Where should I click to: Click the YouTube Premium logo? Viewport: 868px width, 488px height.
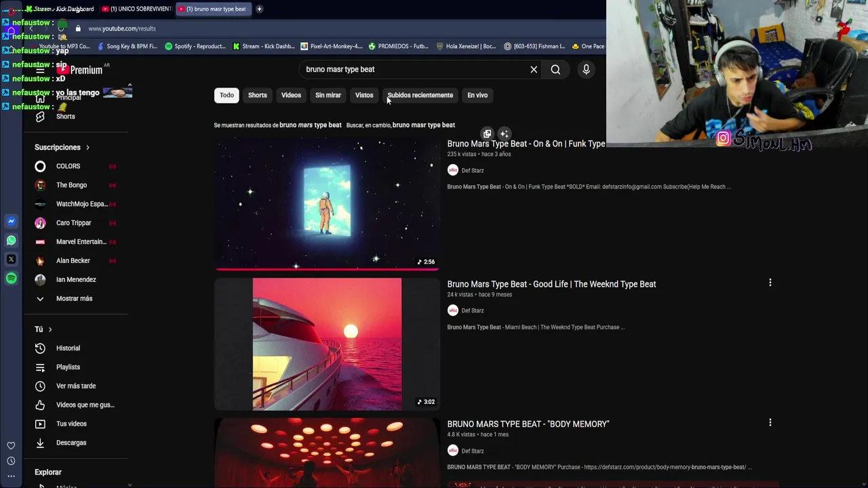[x=80, y=70]
